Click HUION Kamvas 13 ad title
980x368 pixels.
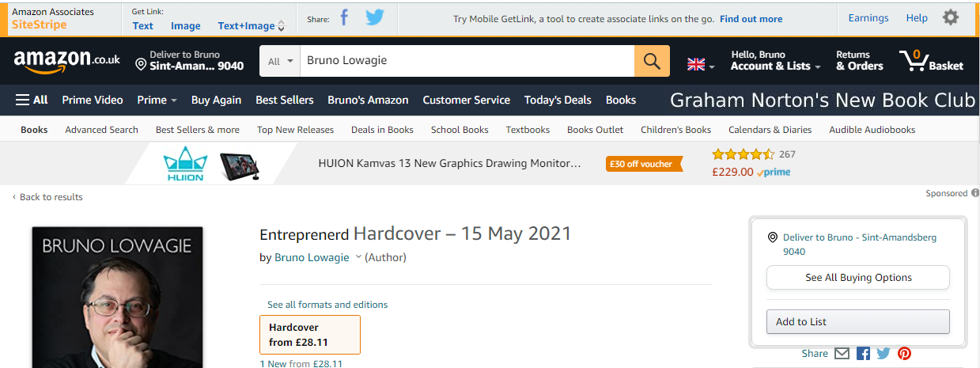pyautogui.click(x=449, y=164)
